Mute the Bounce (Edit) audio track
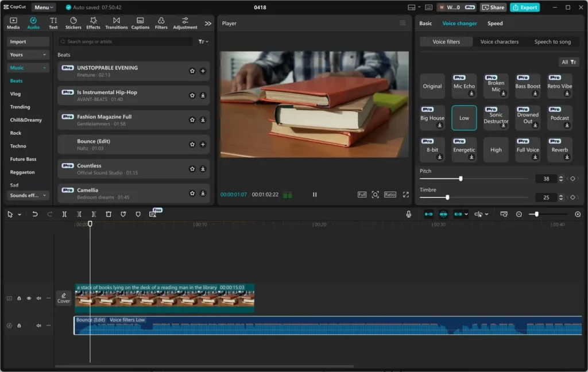588x372 pixels. pyautogui.click(x=38, y=325)
